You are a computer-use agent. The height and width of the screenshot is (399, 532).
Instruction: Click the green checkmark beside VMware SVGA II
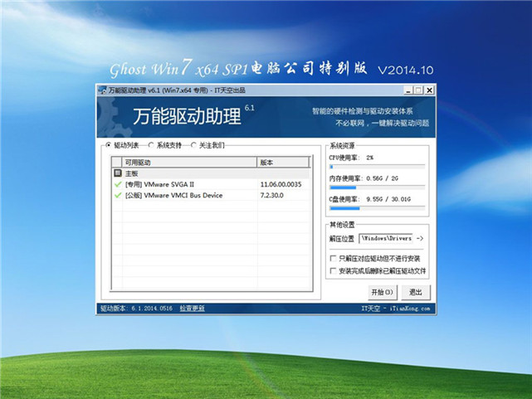[118, 184]
